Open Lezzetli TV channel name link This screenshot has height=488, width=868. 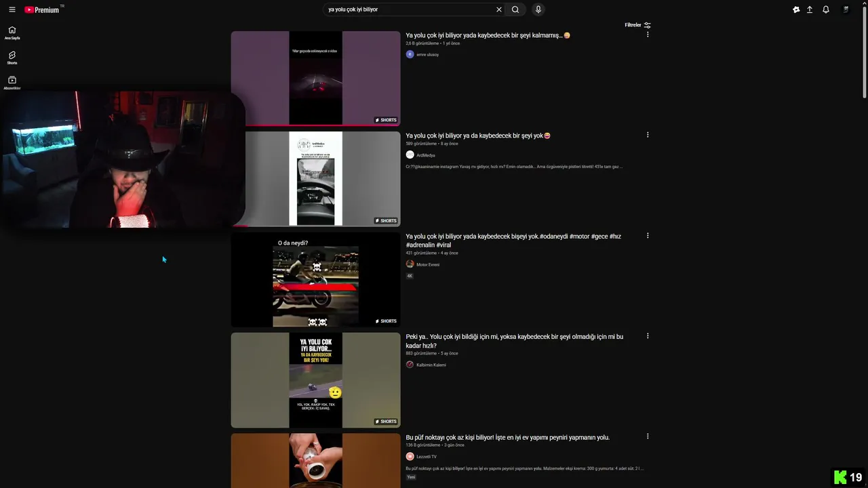pyautogui.click(x=427, y=457)
